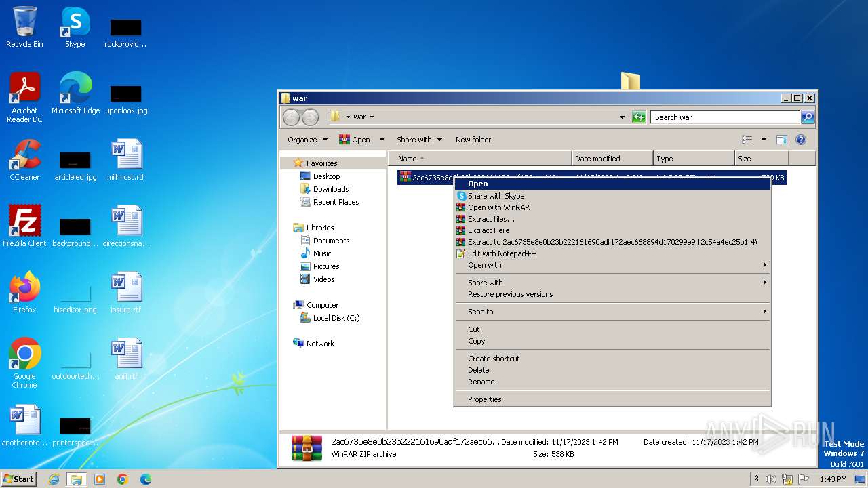
Task: Toggle the preview pane button
Action: 781,140
